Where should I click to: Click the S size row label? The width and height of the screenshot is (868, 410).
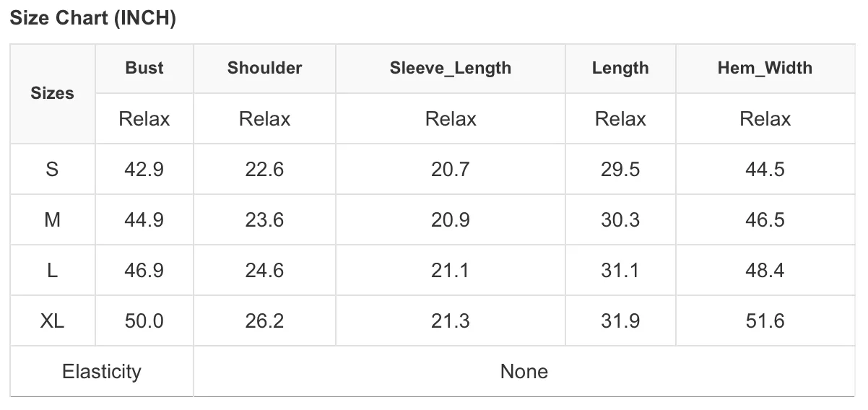pos(52,169)
